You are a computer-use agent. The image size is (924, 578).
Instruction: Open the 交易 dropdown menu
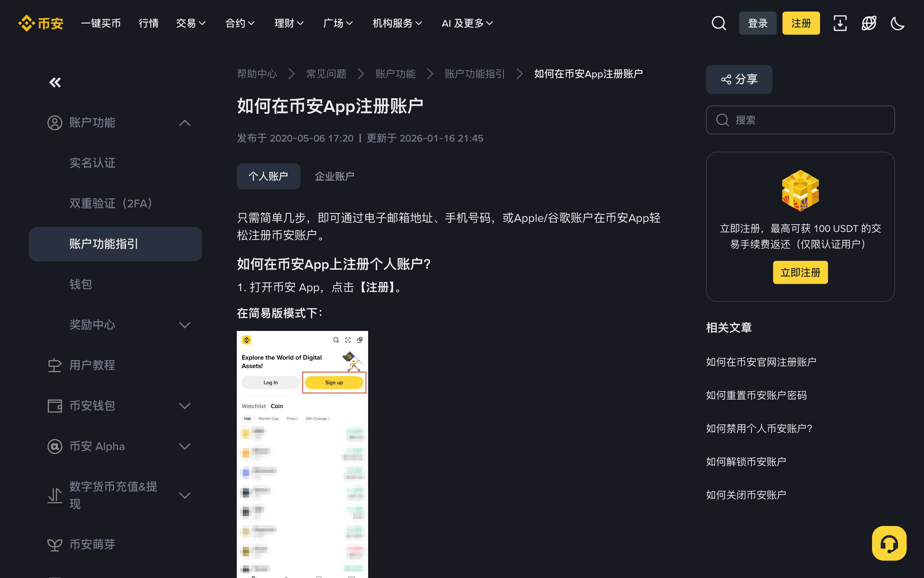(191, 23)
